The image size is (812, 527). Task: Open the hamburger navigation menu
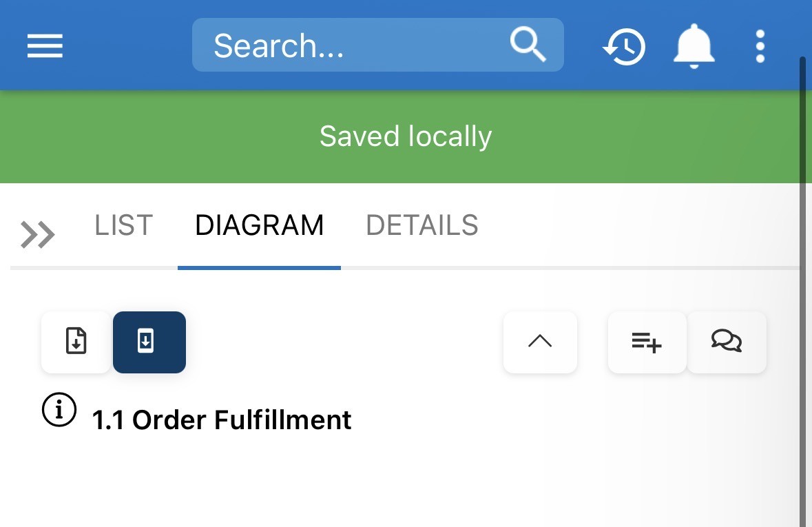pos(45,46)
